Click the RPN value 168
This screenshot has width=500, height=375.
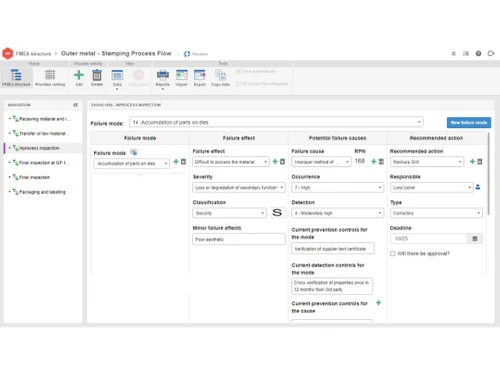[x=360, y=161]
